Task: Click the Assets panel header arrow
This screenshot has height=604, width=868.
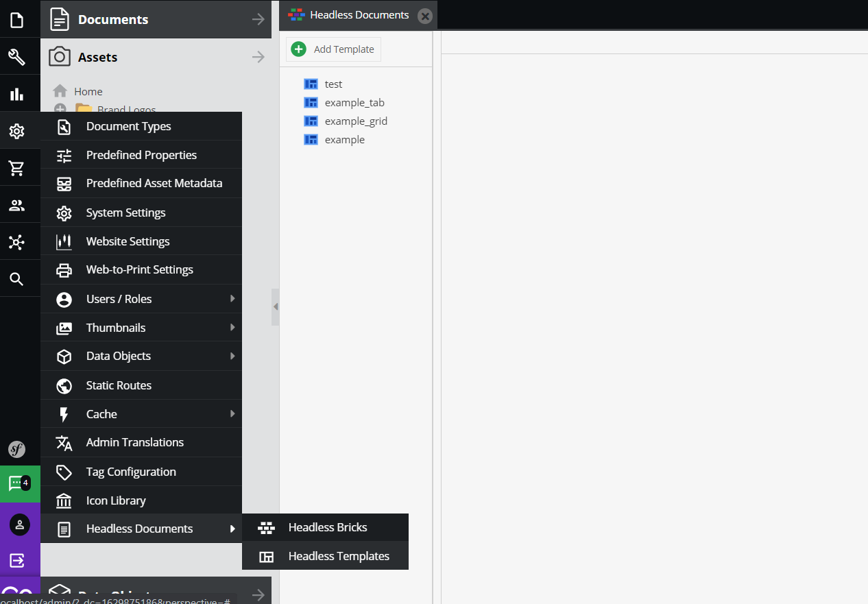Action: coord(258,57)
